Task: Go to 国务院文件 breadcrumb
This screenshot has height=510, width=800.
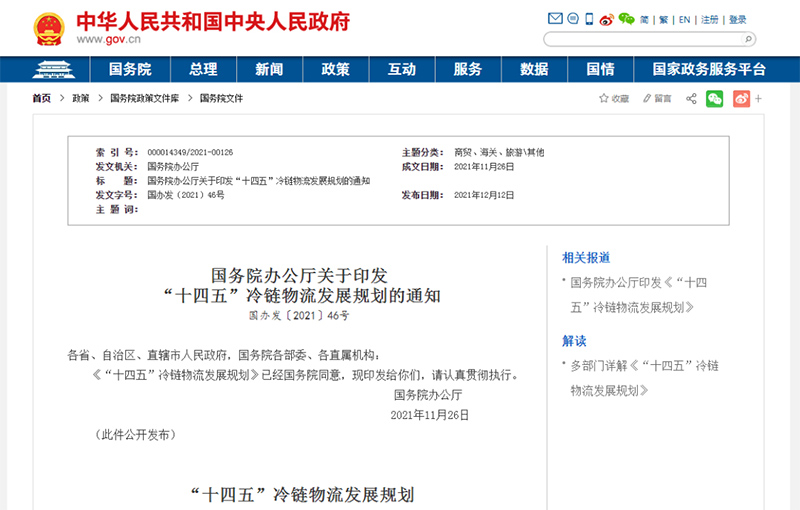Action: point(221,98)
